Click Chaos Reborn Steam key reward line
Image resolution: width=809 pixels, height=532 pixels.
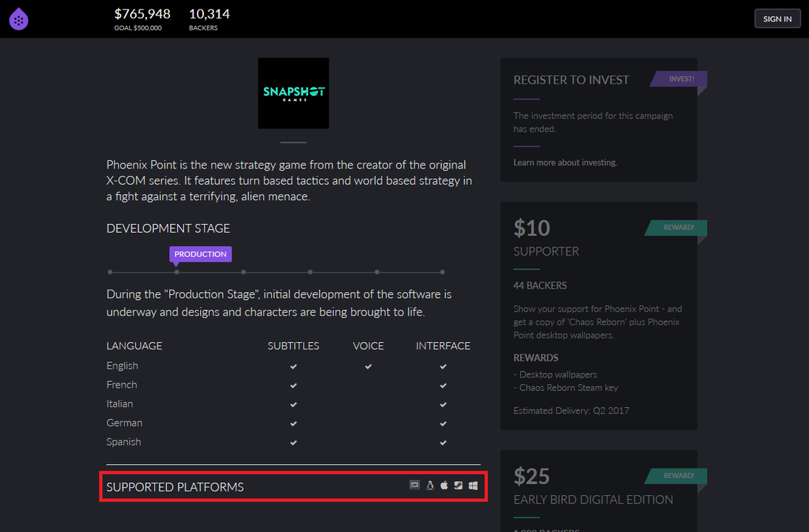tap(566, 387)
